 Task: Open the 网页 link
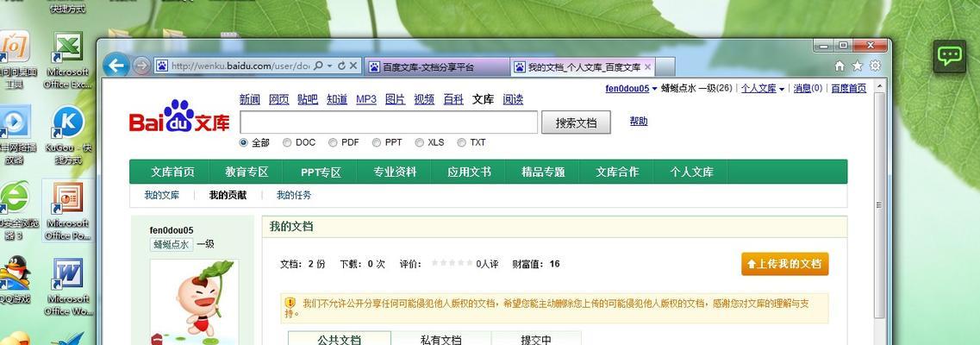pyautogui.click(x=278, y=99)
